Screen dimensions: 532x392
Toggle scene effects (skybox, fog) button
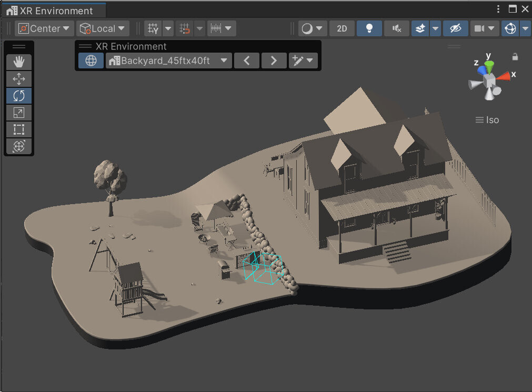(x=420, y=28)
